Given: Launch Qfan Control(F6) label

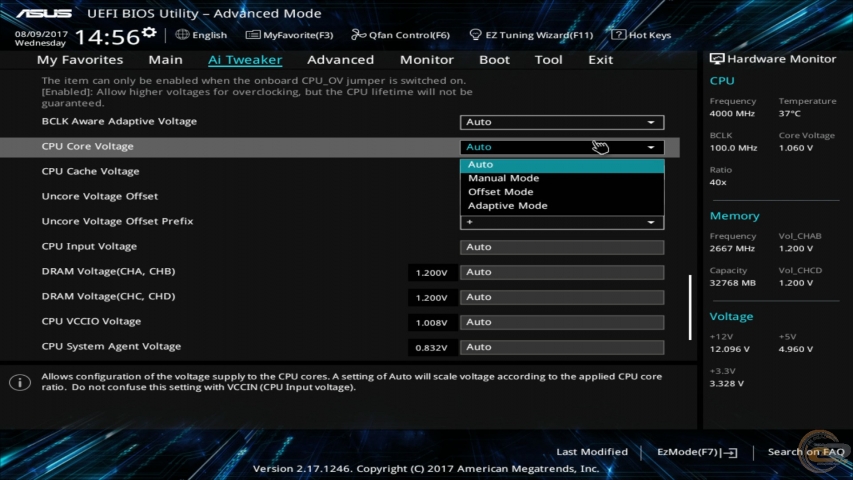Looking at the screenshot, I should (409, 35).
